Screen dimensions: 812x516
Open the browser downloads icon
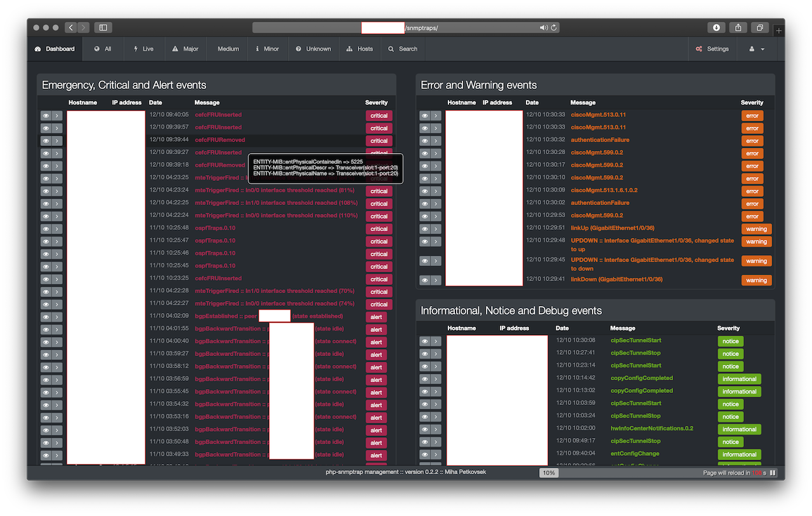pyautogui.click(x=716, y=27)
